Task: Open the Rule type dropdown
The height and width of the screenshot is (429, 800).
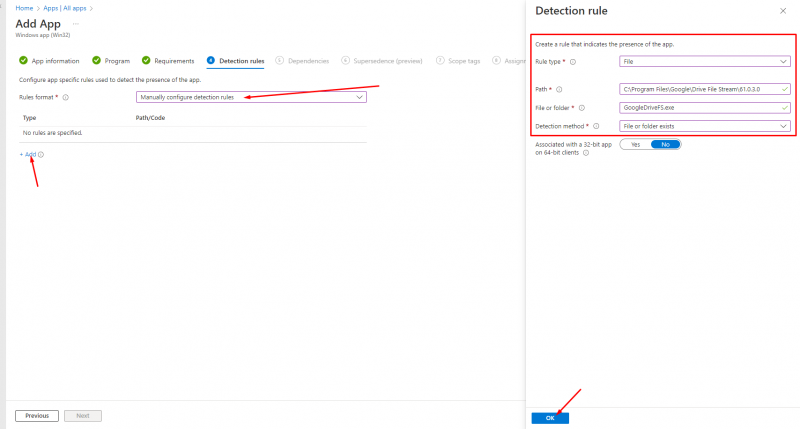Action: 705,61
